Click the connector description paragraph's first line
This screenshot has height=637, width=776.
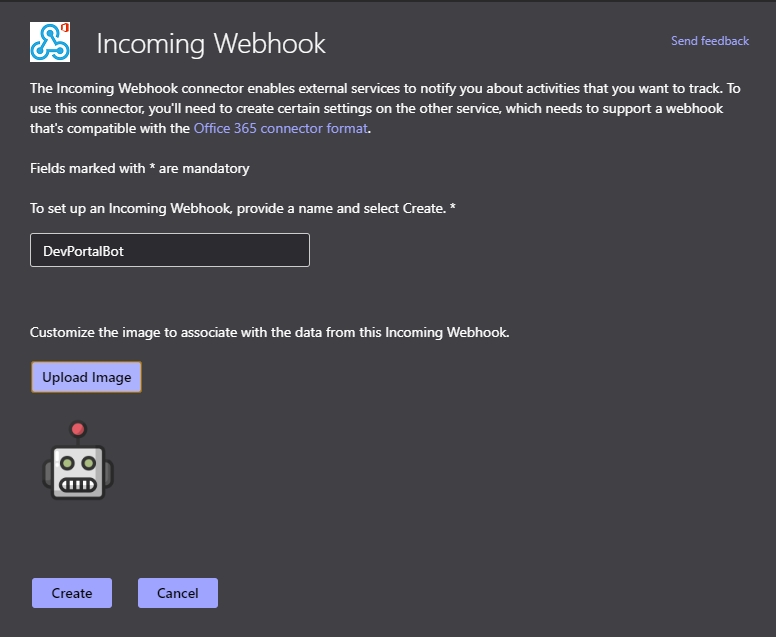[x=385, y=89]
